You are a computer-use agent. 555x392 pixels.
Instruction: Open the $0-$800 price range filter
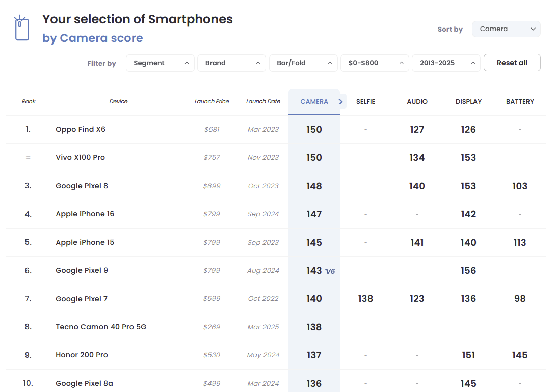(x=375, y=63)
